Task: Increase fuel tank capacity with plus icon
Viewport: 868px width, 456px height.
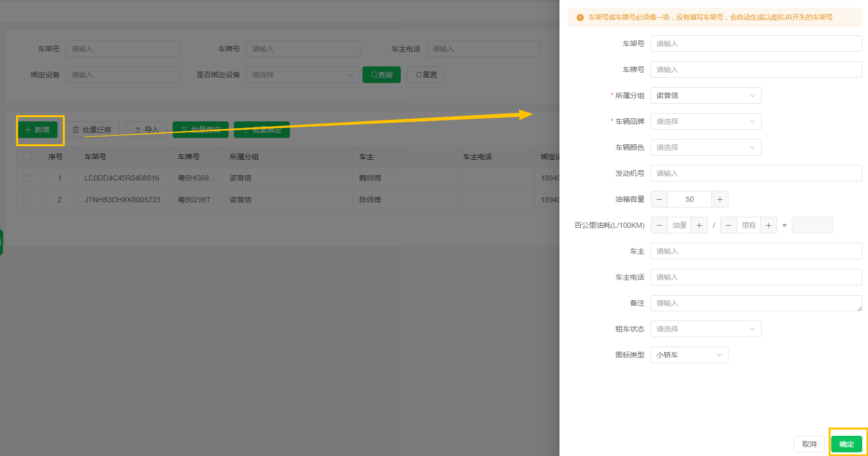Action: 720,199
